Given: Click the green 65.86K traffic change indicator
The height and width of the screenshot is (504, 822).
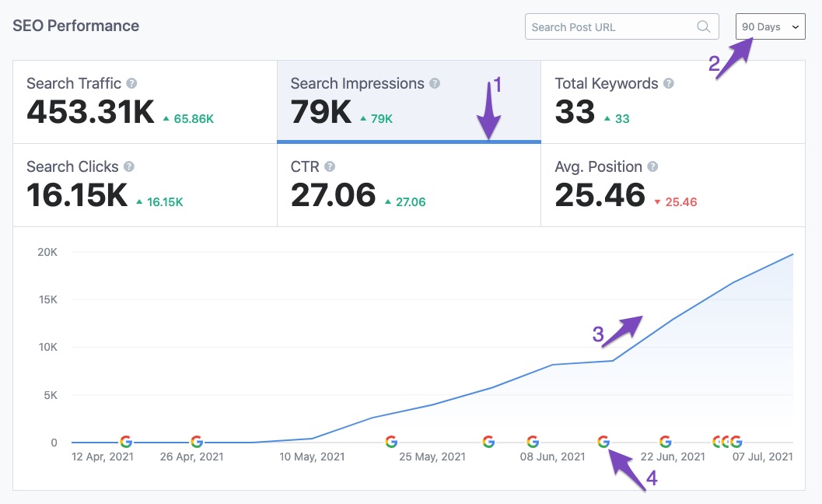Looking at the screenshot, I should [188, 119].
